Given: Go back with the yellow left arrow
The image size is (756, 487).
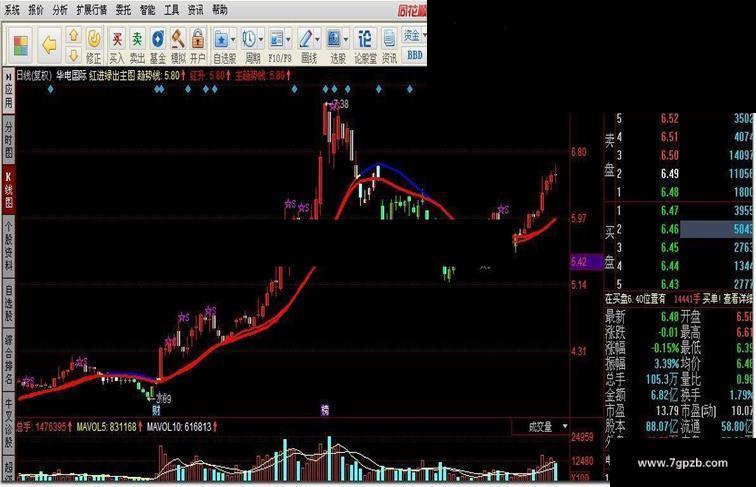Looking at the screenshot, I should pyautogui.click(x=50, y=45).
